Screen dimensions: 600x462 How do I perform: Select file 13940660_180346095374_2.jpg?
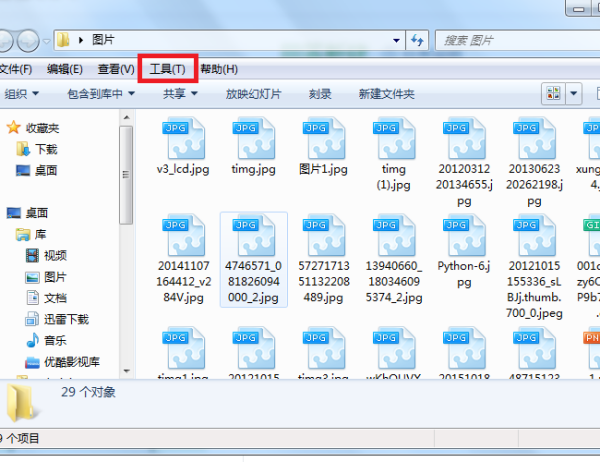point(394,259)
